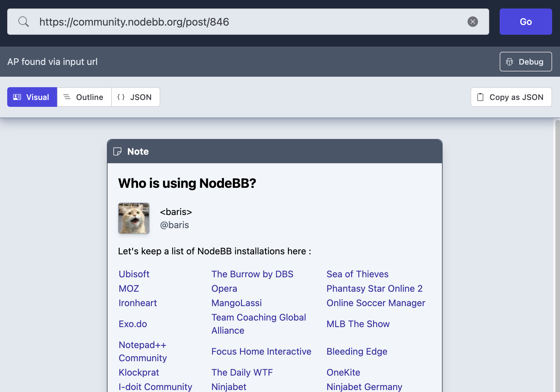Image resolution: width=560 pixels, height=392 pixels.
Task: Open the MOZ link
Action: click(x=129, y=288)
